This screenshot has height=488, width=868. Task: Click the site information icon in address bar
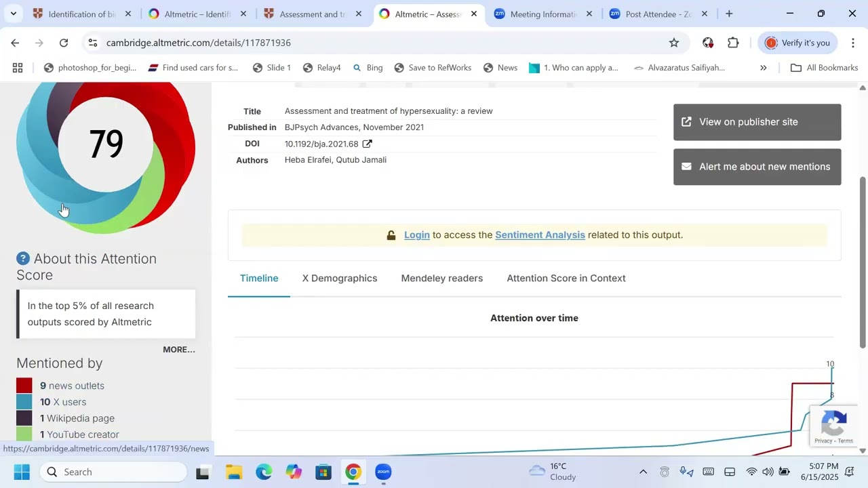click(x=93, y=43)
